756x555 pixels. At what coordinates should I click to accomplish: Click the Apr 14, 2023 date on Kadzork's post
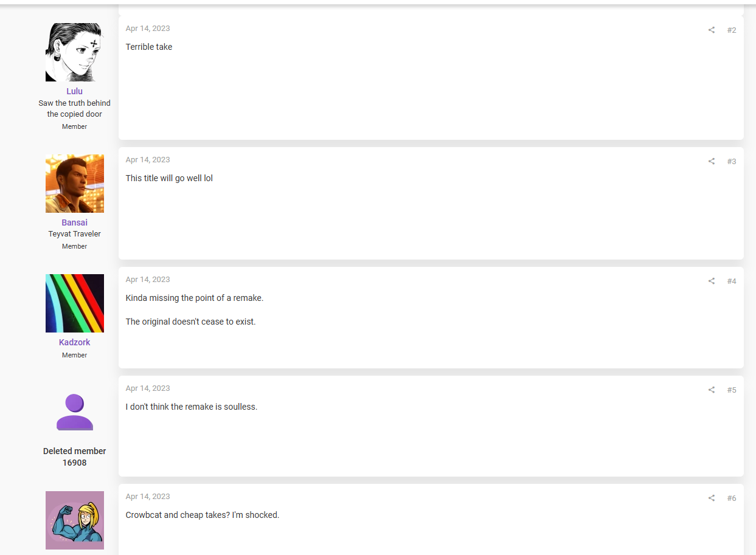(x=148, y=280)
